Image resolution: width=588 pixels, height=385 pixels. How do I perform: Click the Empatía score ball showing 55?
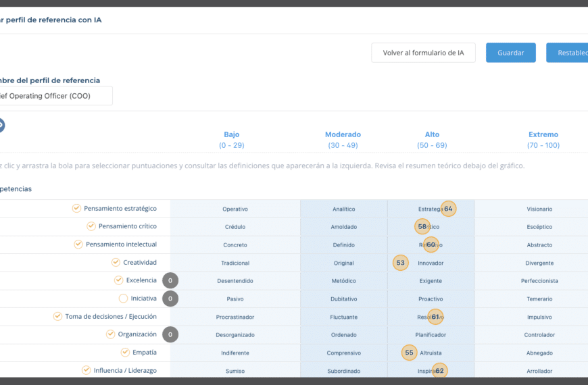click(x=409, y=353)
